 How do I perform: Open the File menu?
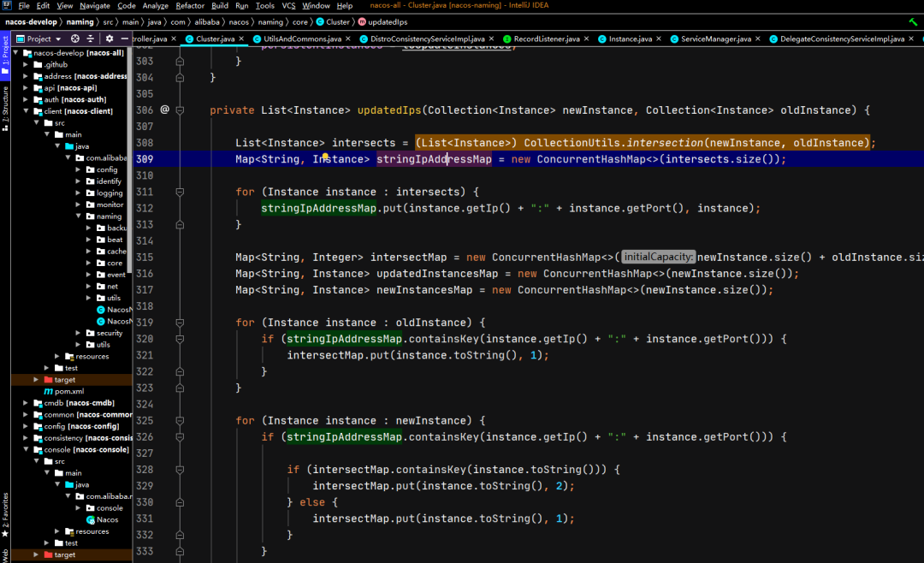click(x=24, y=5)
